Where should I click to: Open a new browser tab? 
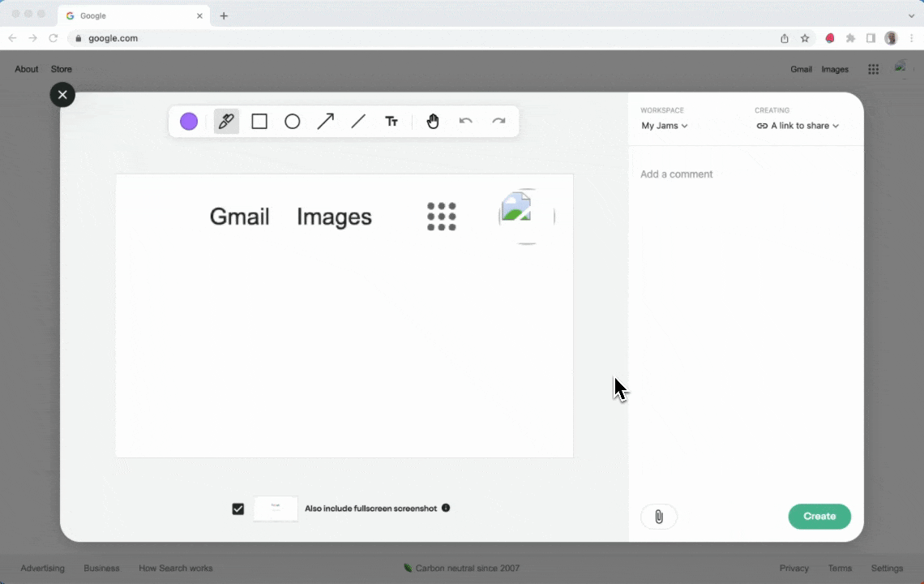click(x=224, y=16)
